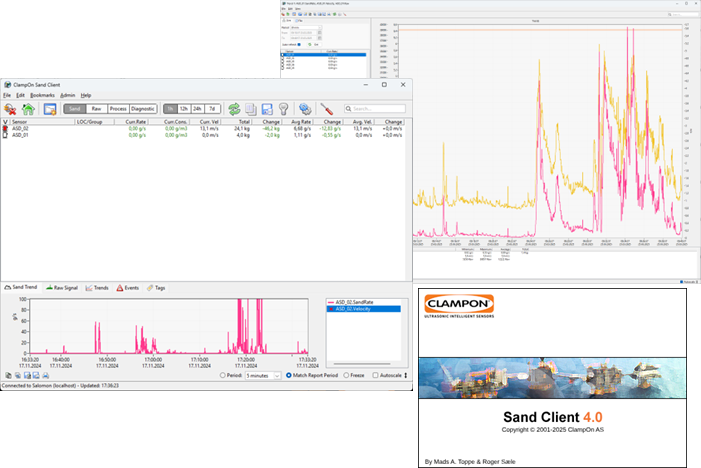Click the Total column header
The image size is (701, 468).
(x=237, y=122)
